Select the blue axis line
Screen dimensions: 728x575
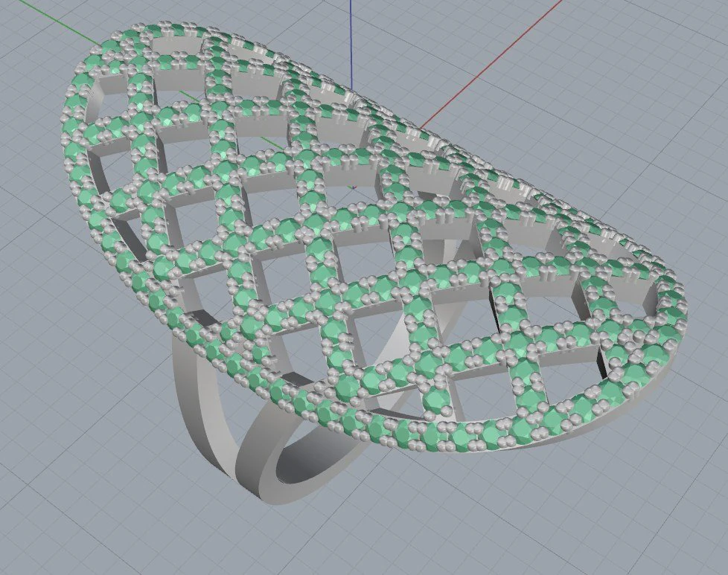point(350,45)
